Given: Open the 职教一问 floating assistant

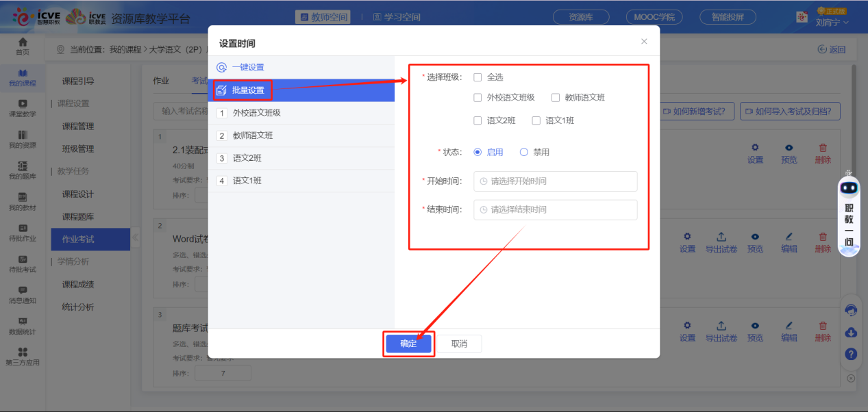Looking at the screenshot, I should click(x=850, y=198).
